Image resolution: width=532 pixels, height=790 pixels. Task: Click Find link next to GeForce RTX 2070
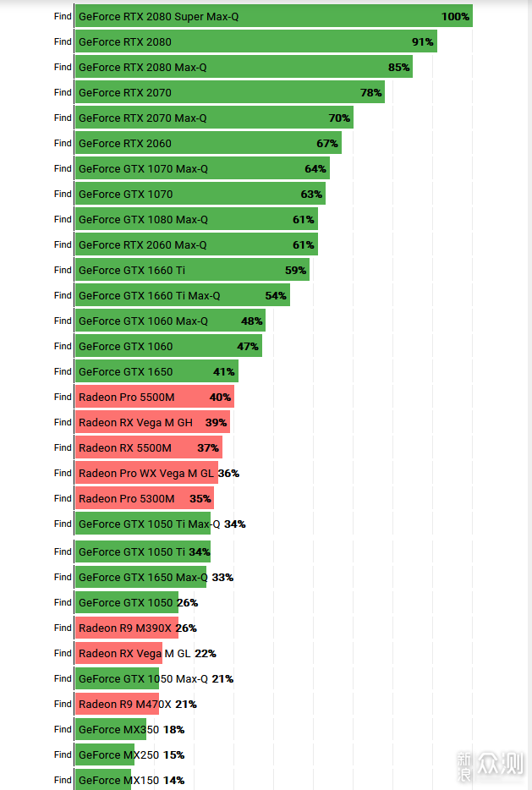coord(63,92)
